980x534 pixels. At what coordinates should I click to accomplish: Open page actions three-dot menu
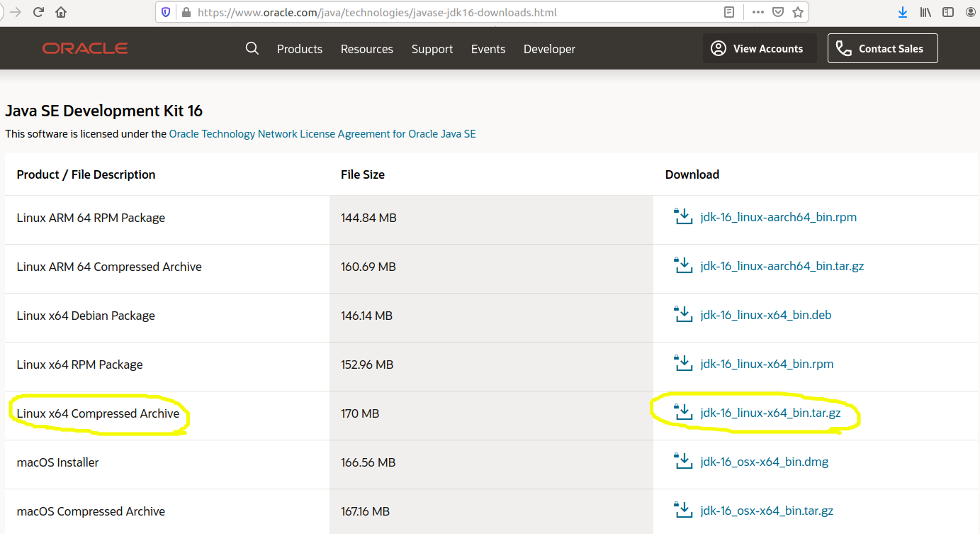click(757, 12)
